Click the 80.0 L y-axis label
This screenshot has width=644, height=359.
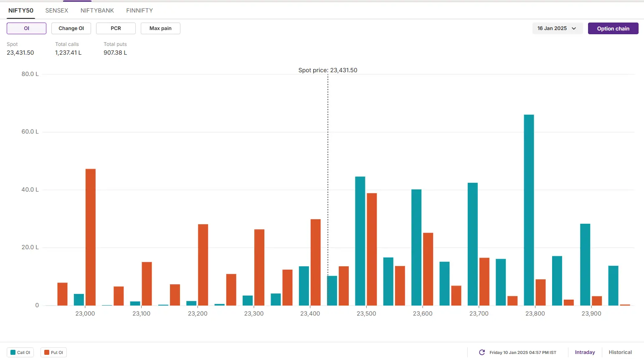tap(30, 74)
